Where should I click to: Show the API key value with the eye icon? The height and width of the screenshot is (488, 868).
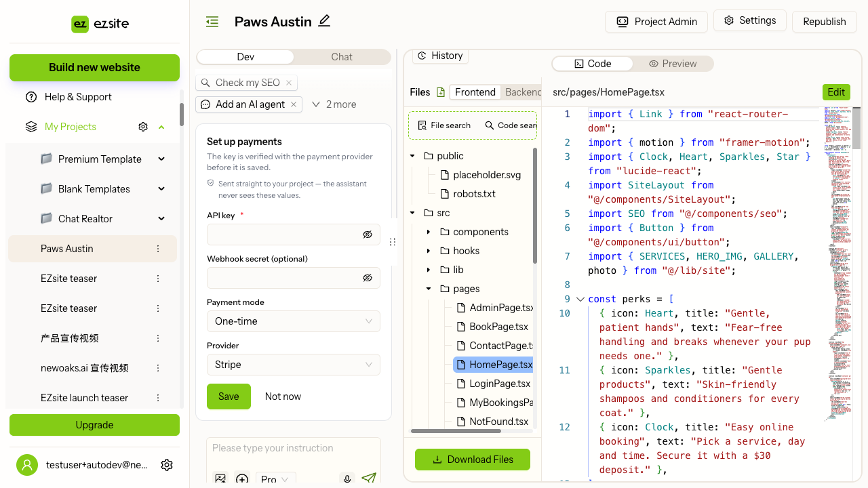click(x=368, y=235)
